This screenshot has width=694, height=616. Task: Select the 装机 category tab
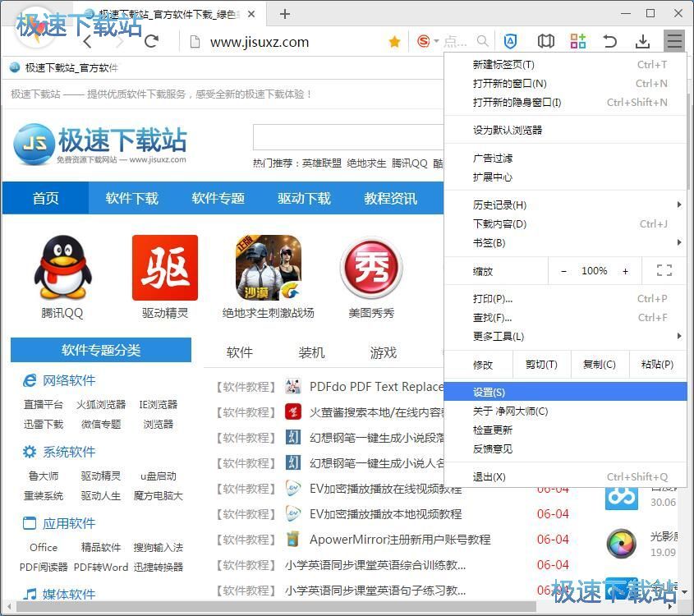click(x=311, y=352)
